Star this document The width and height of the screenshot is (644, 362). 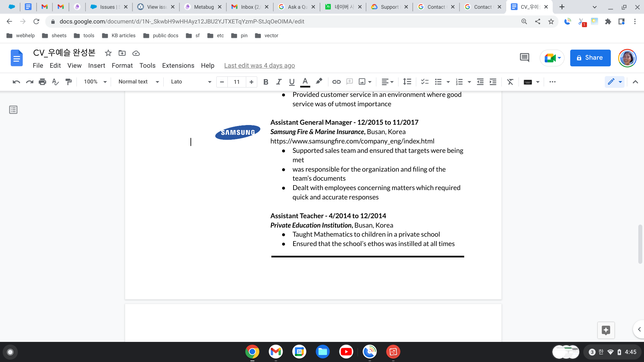click(x=108, y=53)
